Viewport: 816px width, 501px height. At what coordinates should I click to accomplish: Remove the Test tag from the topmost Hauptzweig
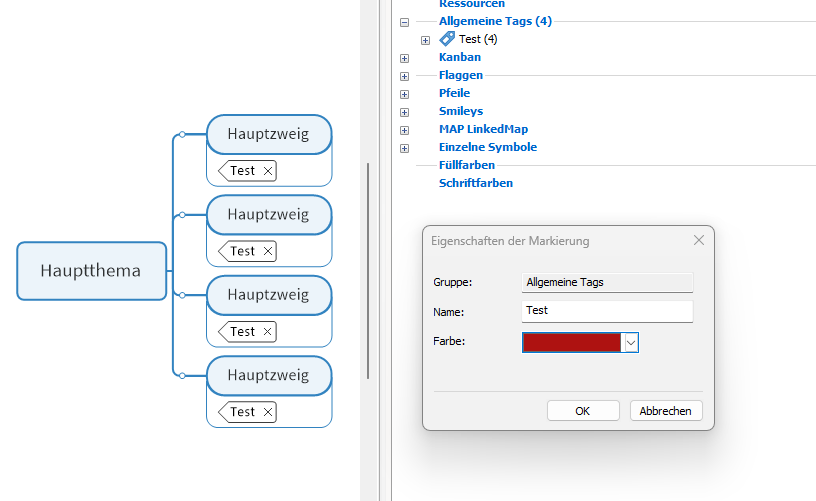tap(267, 171)
